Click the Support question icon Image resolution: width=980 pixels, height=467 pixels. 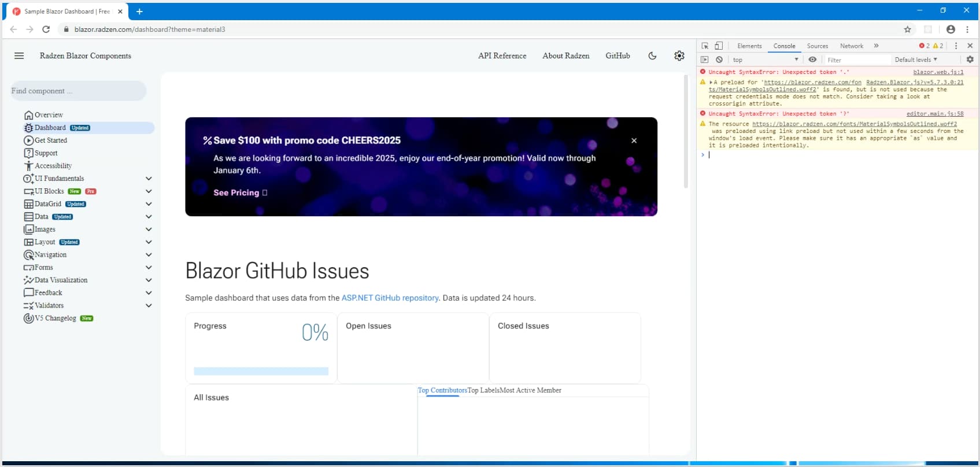28,153
